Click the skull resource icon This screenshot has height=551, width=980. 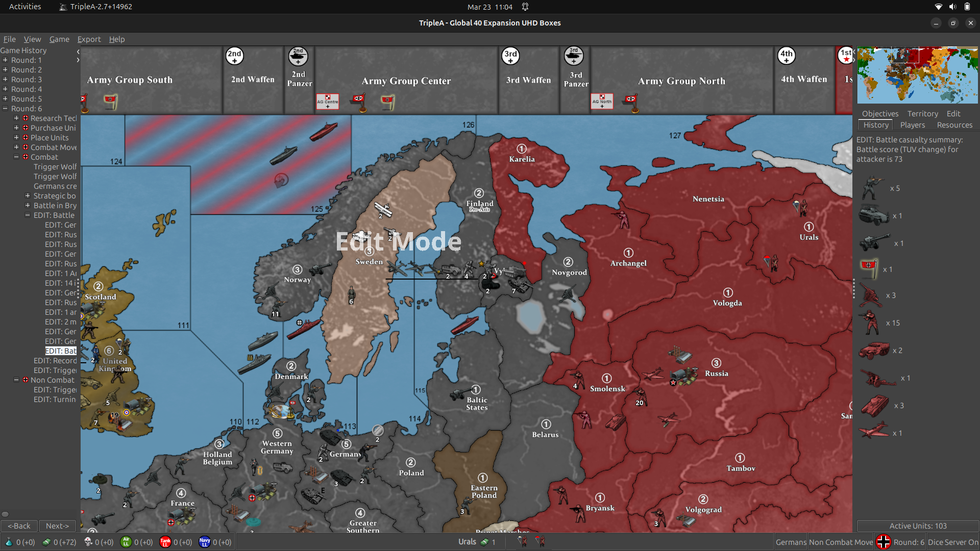[88, 542]
